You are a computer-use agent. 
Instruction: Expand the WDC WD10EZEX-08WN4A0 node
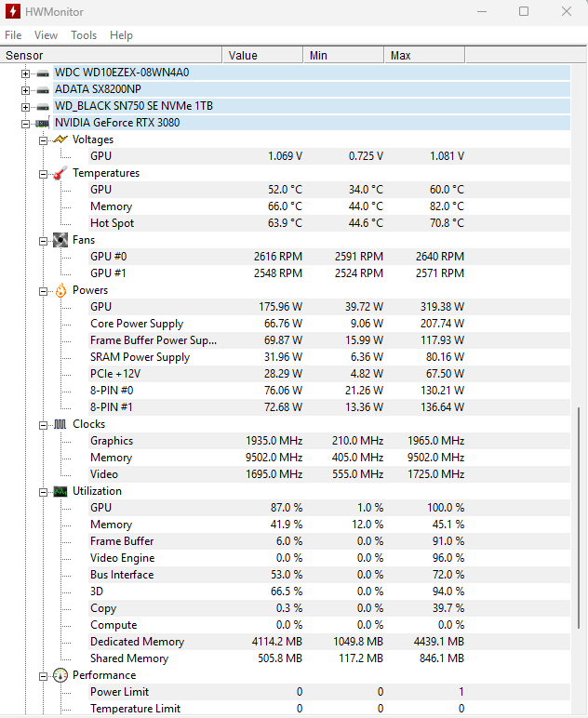coord(26,73)
